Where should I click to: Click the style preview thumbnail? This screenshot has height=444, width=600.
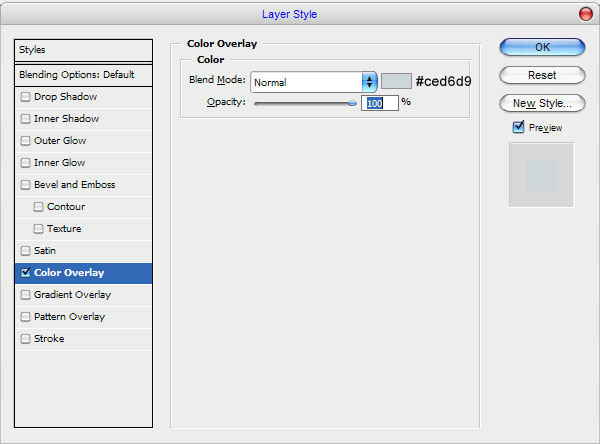541,175
